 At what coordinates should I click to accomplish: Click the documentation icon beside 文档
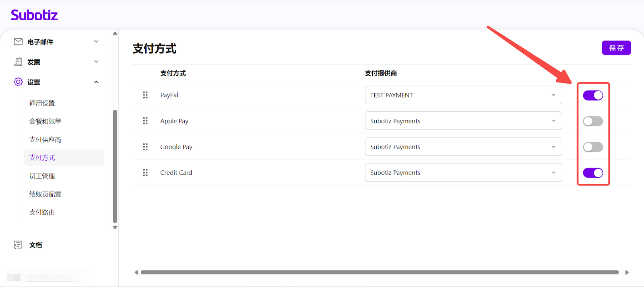[x=18, y=245]
